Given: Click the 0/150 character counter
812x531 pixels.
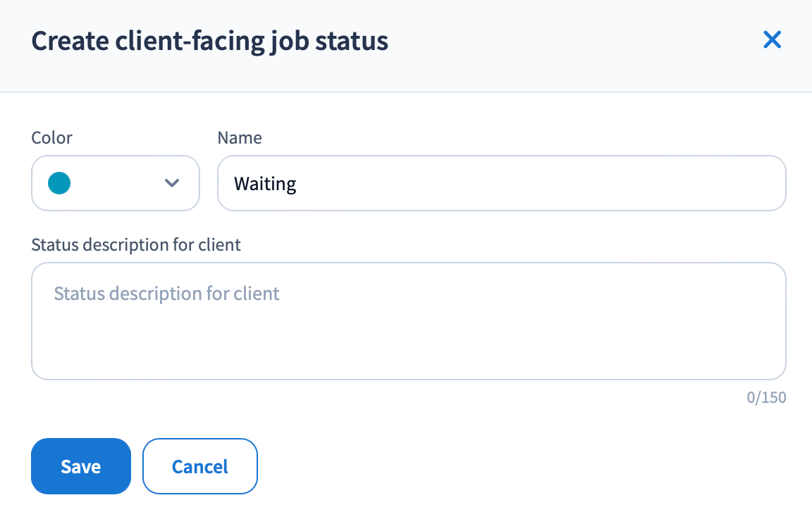Looking at the screenshot, I should tap(766, 398).
